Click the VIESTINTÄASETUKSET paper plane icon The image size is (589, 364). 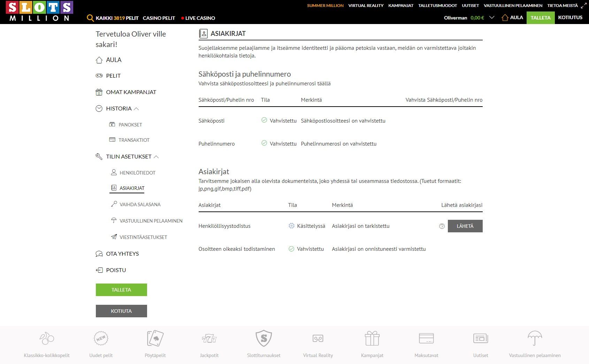[x=114, y=237]
